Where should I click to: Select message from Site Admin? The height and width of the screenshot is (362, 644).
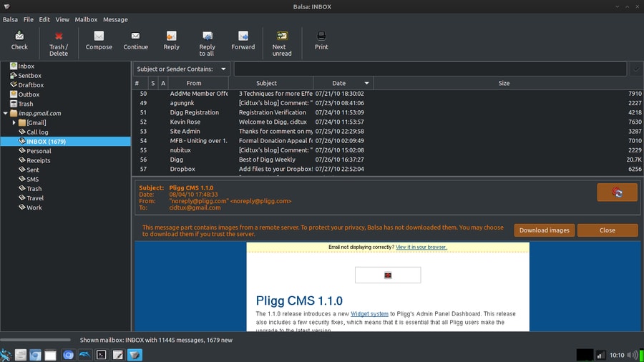pyautogui.click(x=388, y=132)
